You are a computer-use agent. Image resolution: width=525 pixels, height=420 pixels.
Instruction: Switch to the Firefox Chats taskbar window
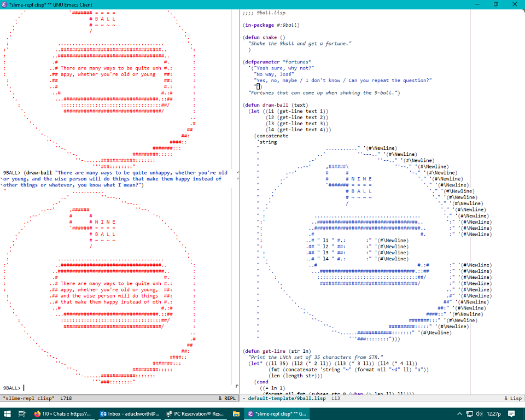pos(62,413)
